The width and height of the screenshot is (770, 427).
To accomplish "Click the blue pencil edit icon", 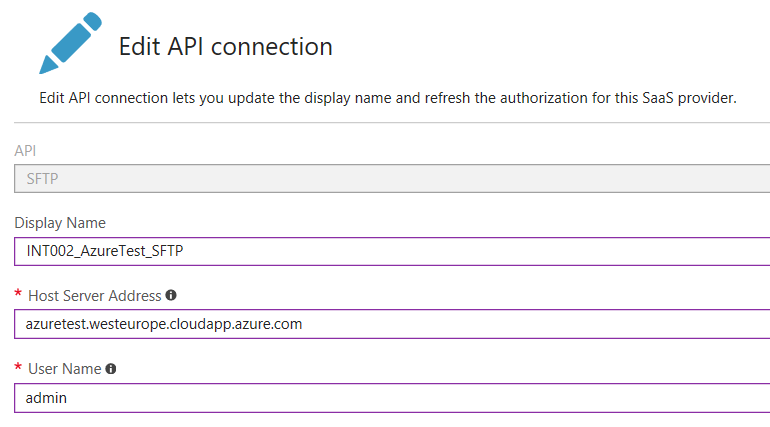I will pos(70,43).
